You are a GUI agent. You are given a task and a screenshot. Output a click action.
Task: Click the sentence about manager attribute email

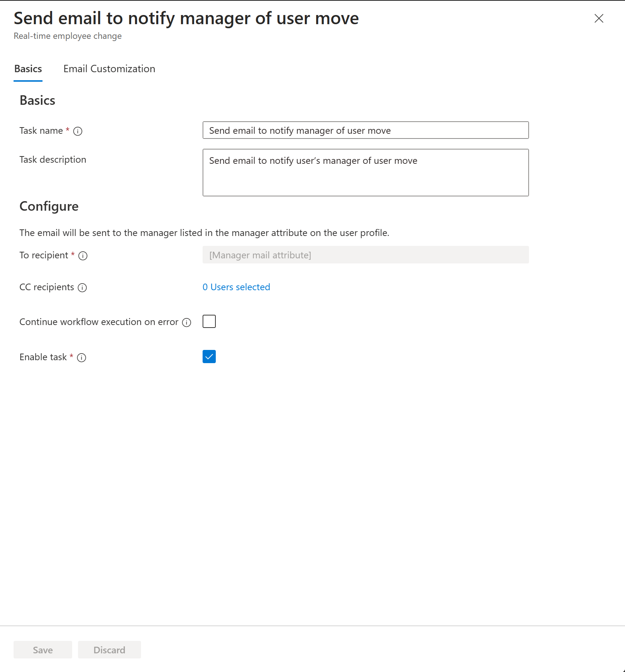tap(204, 233)
